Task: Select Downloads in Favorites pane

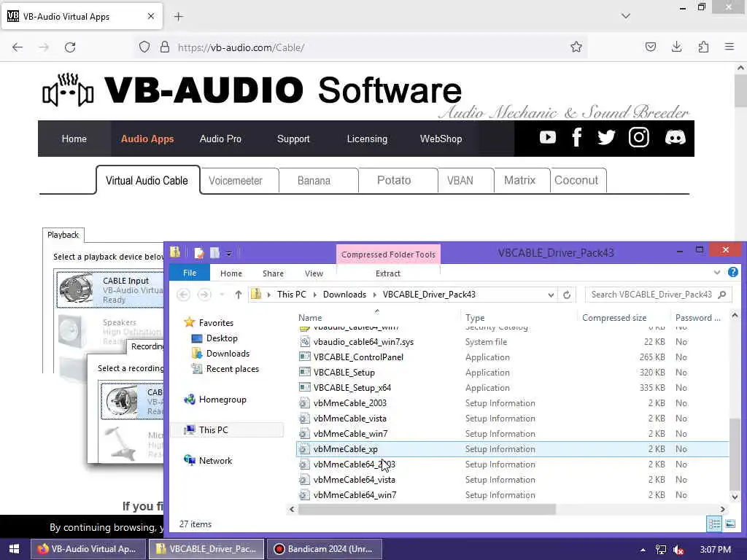Action: 228,354
